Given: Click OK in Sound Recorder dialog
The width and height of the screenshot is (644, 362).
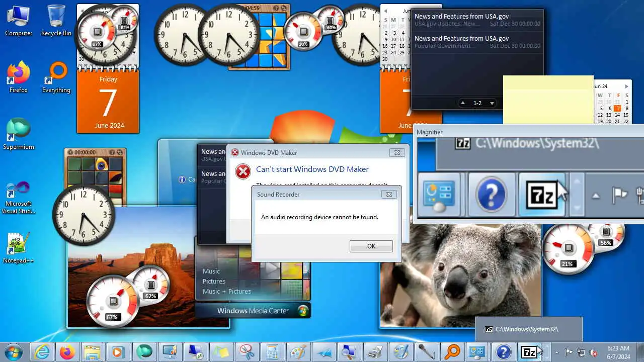Looking at the screenshot, I should pyautogui.click(x=371, y=246).
